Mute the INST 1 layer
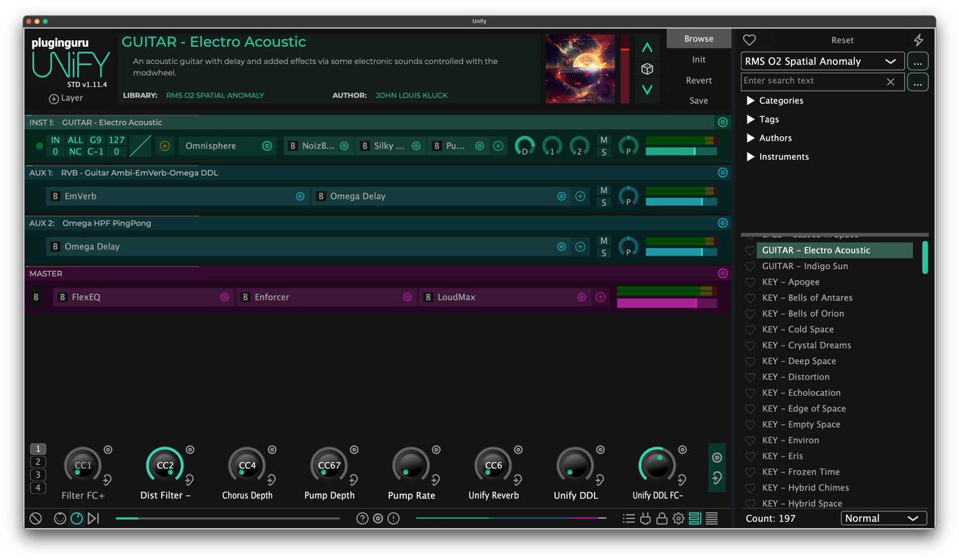The image size is (959, 560). (604, 140)
